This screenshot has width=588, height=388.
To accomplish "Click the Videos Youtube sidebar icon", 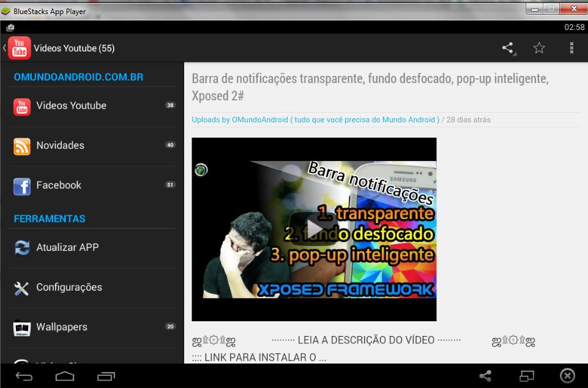I will click(x=22, y=106).
